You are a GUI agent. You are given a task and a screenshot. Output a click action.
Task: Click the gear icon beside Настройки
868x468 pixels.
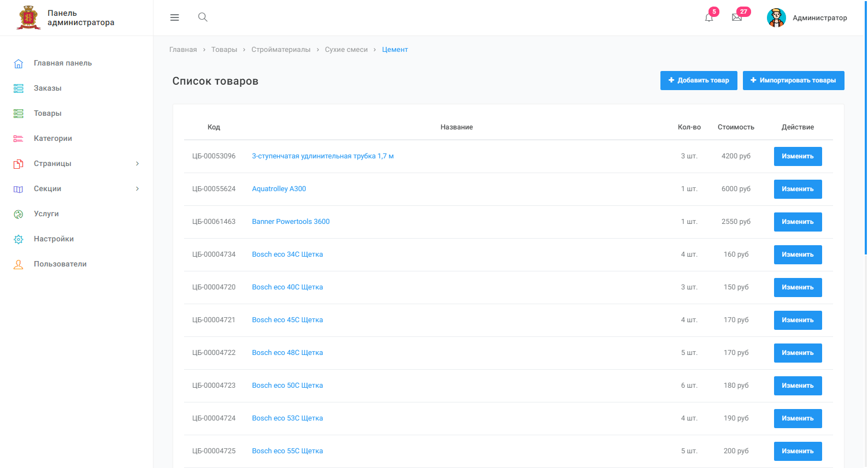click(19, 239)
